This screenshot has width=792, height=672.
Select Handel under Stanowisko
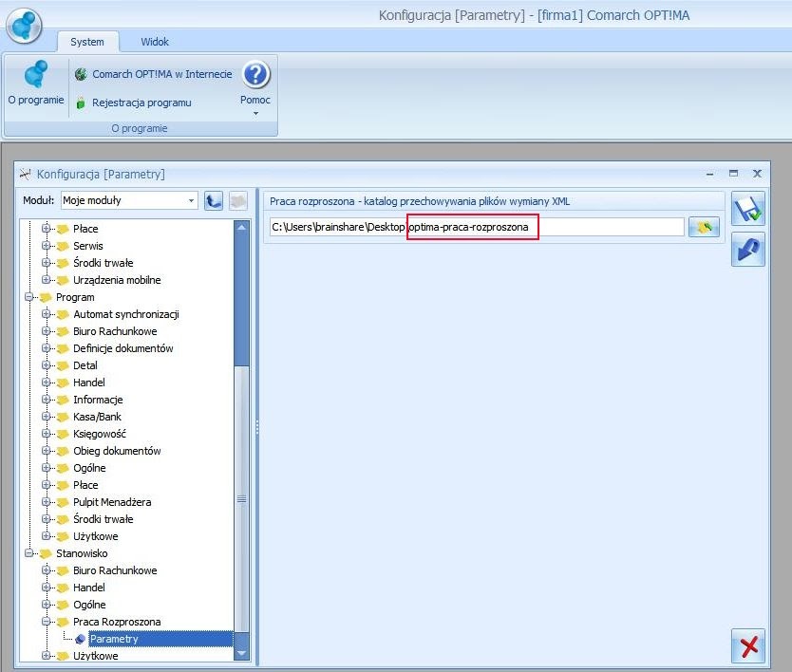pos(89,588)
